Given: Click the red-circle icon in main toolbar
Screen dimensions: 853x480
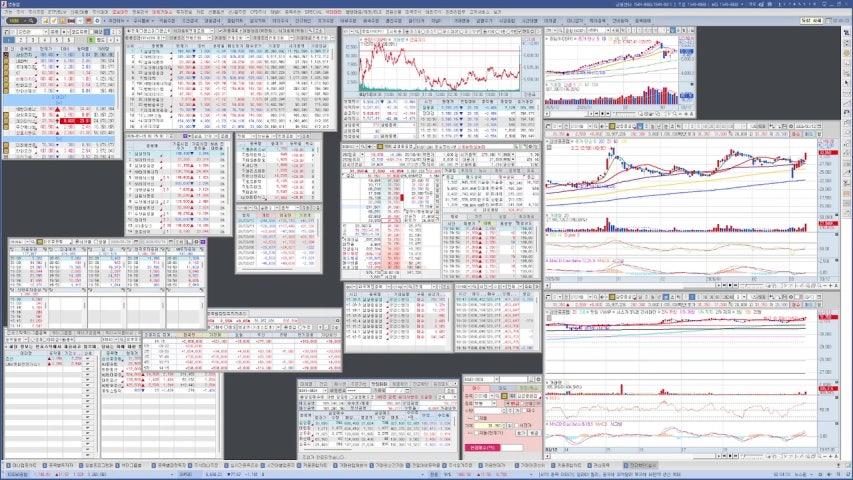Looking at the screenshot, I should click(x=89, y=20).
